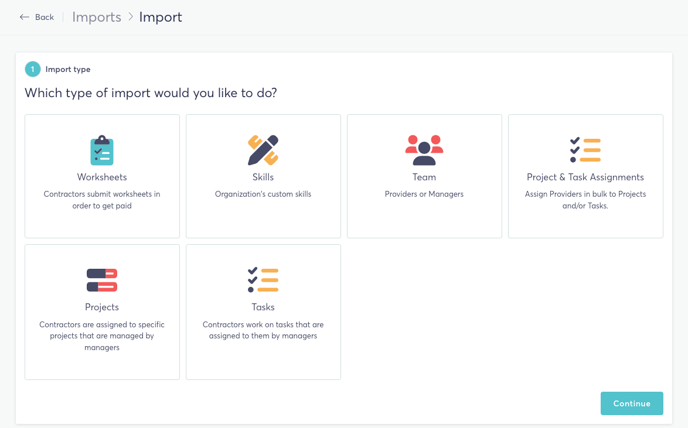Viewport: 688px width, 428px height.
Task: Click the Import breadcrumb title
Action: tap(161, 17)
